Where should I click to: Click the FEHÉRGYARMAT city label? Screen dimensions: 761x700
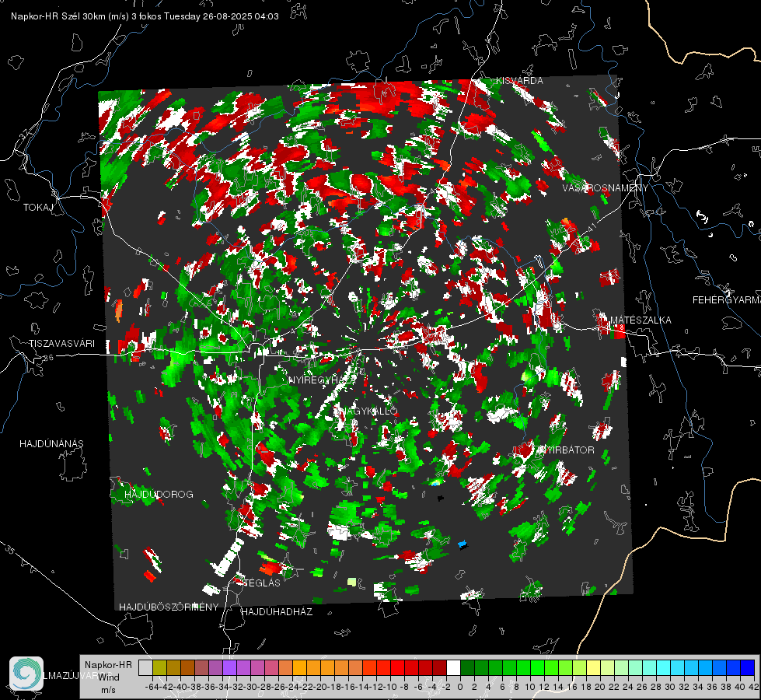[x=727, y=300]
